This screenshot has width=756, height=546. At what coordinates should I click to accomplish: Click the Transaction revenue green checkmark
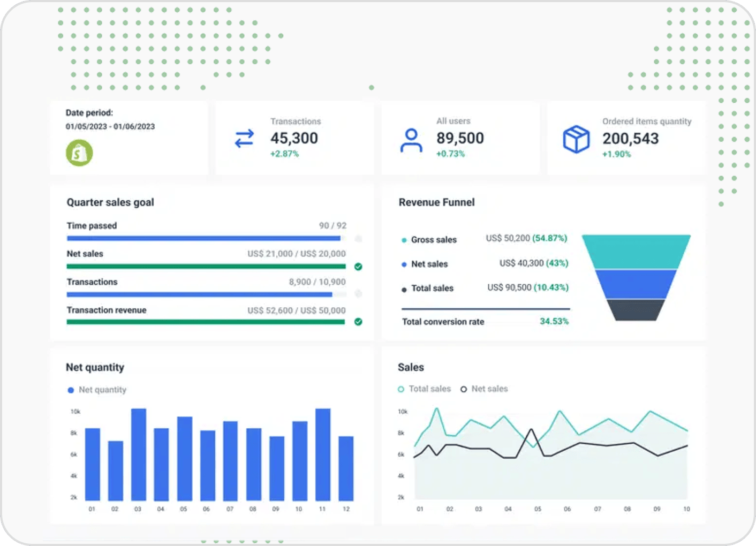point(358,322)
